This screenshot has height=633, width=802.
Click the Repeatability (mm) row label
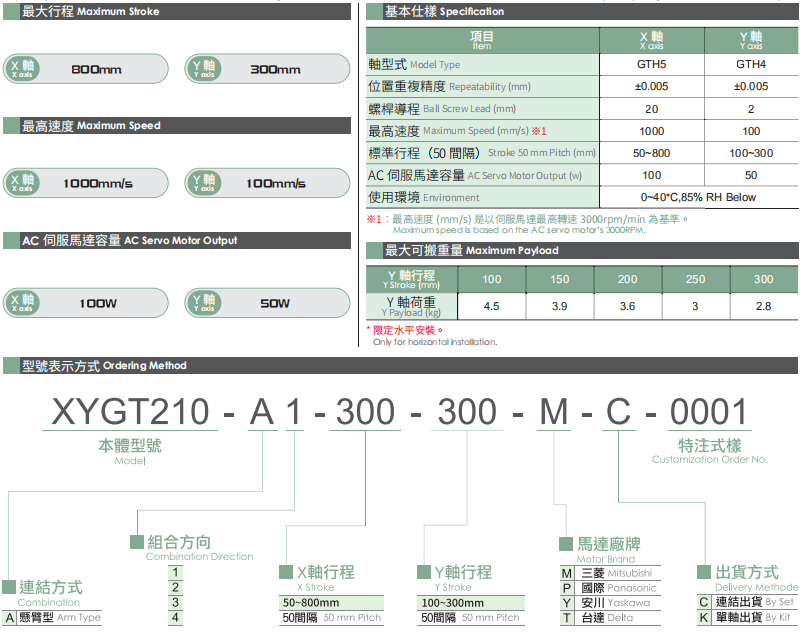pyautogui.click(x=482, y=86)
